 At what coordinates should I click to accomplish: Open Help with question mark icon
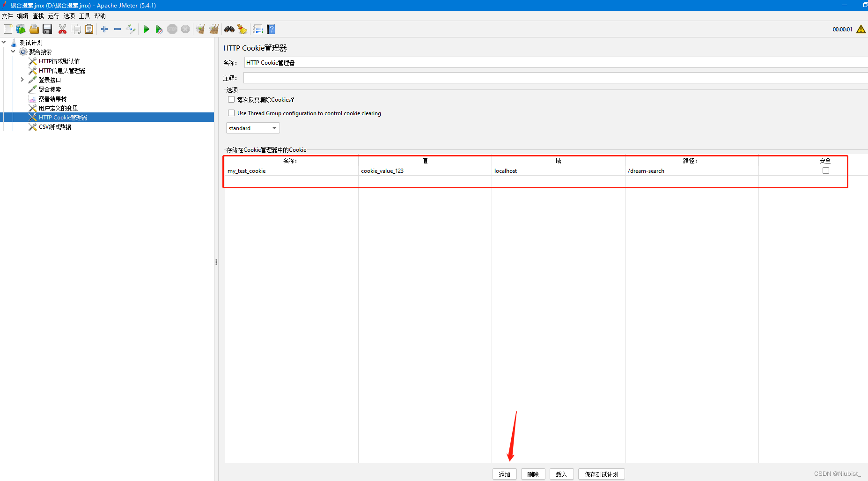tap(271, 29)
